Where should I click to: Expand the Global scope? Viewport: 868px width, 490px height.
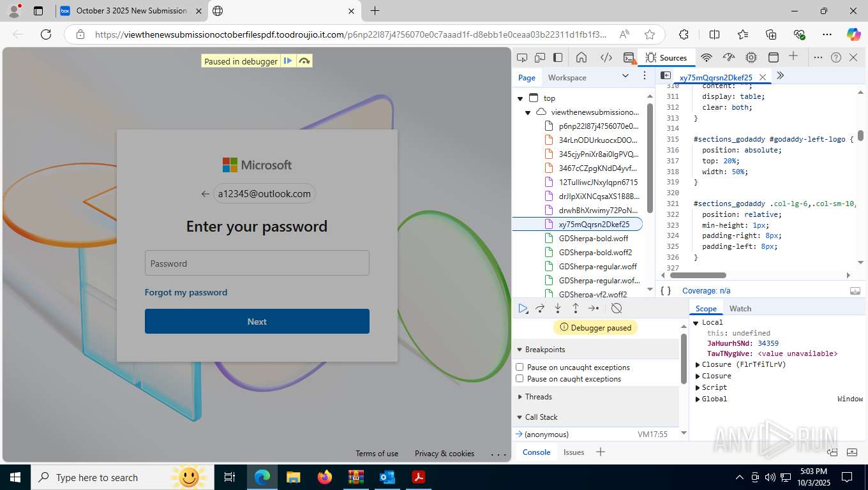pyautogui.click(x=698, y=399)
